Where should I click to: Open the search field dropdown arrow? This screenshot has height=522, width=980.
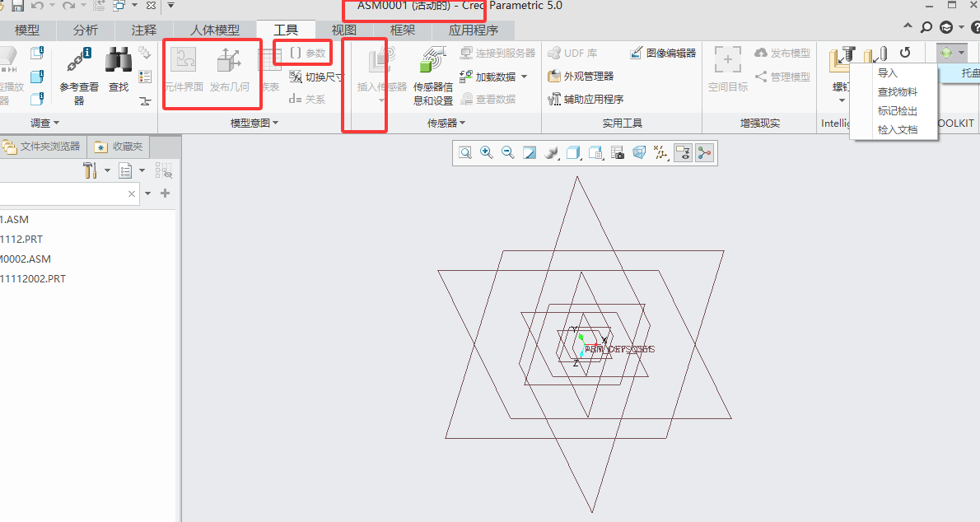point(148,193)
